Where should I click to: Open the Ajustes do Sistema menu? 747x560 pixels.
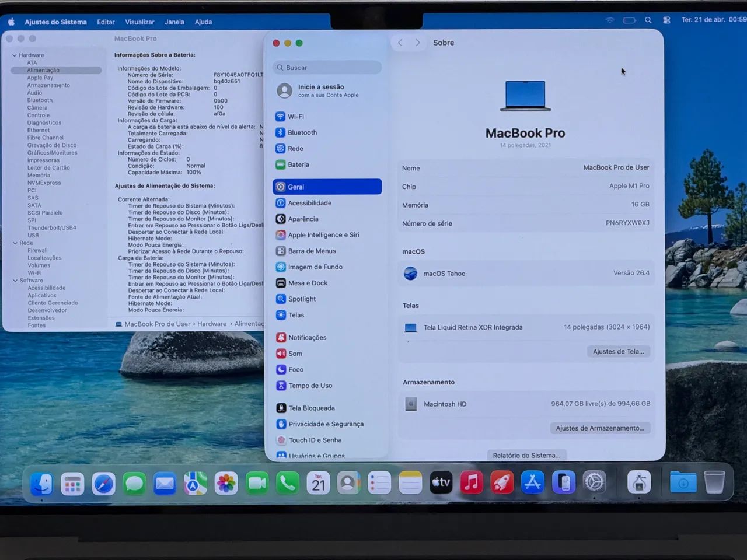pyautogui.click(x=55, y=22)
